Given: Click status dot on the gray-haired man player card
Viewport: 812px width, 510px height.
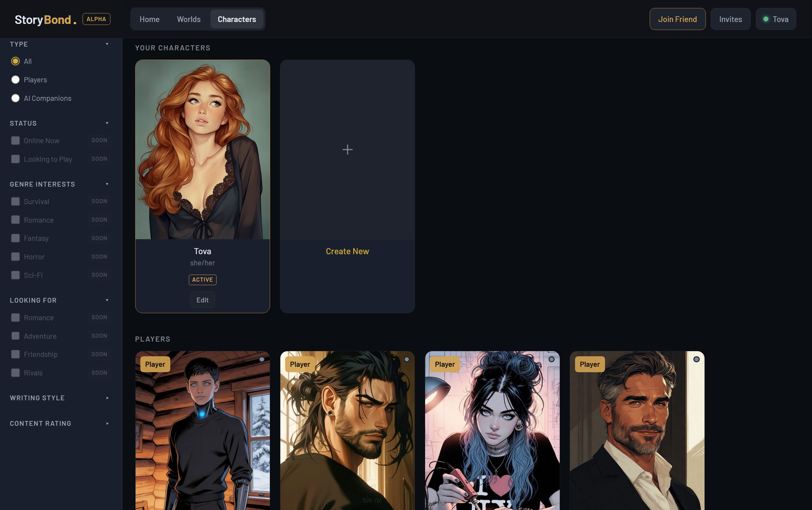Looking at the screenshot, I should [696, 359].
